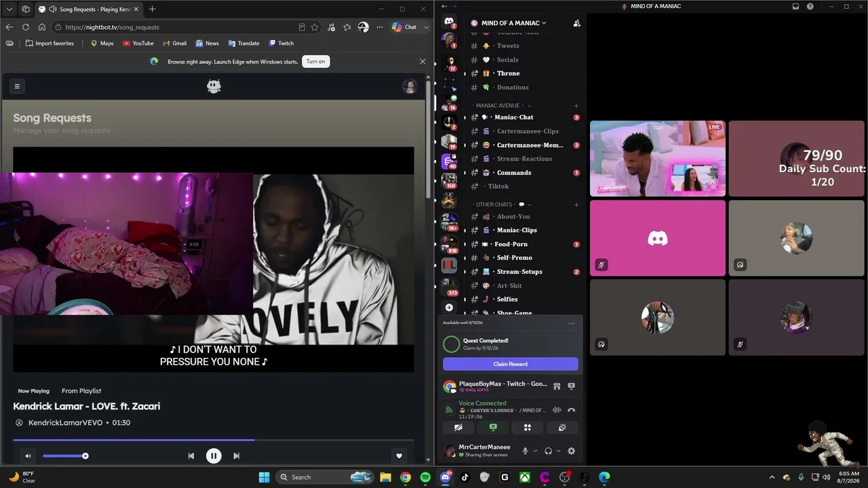Image resolution: width=868 pixels, height=488 pixels.
Task: Go to the Edge home page
Action: 42,27
